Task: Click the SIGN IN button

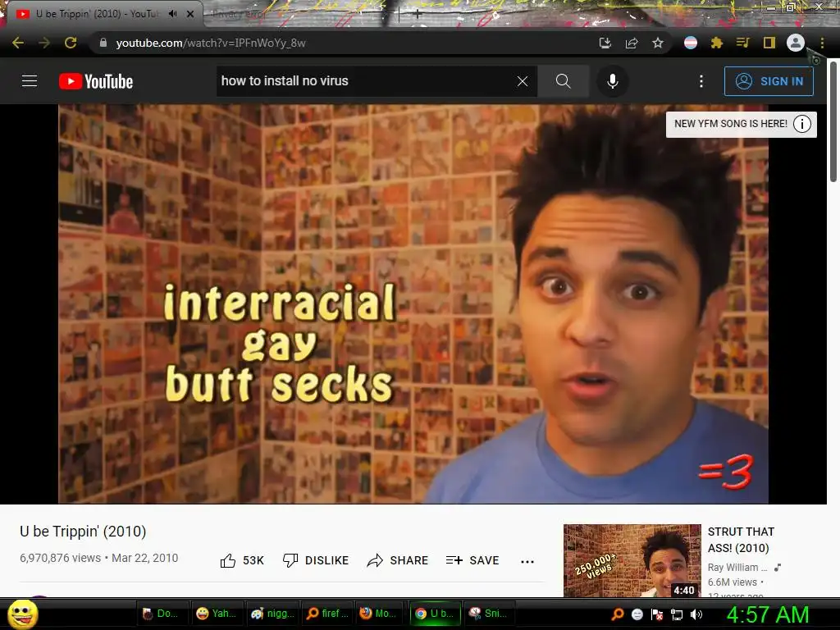Action: (x=769, y=81)
